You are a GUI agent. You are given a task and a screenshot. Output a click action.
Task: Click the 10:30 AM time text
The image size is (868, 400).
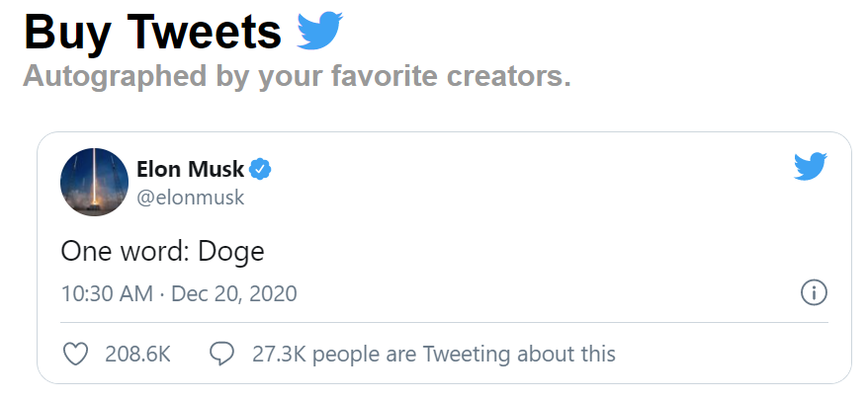tap(107, 293)
